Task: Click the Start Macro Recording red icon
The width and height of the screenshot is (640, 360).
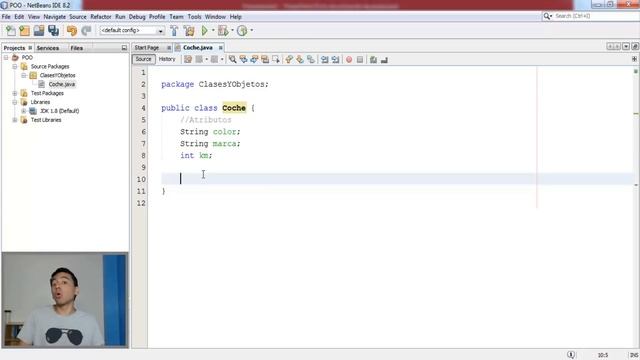Action: 349,60
